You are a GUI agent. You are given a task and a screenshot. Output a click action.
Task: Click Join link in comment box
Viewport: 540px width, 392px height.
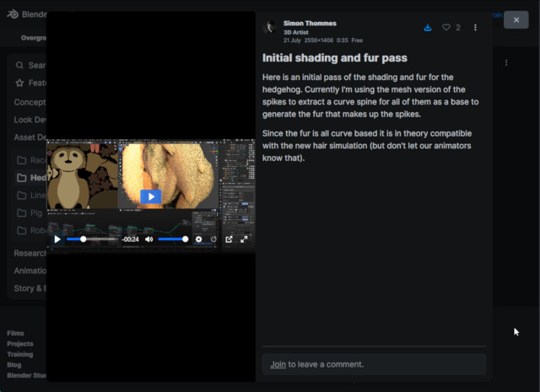pos(278,364)
